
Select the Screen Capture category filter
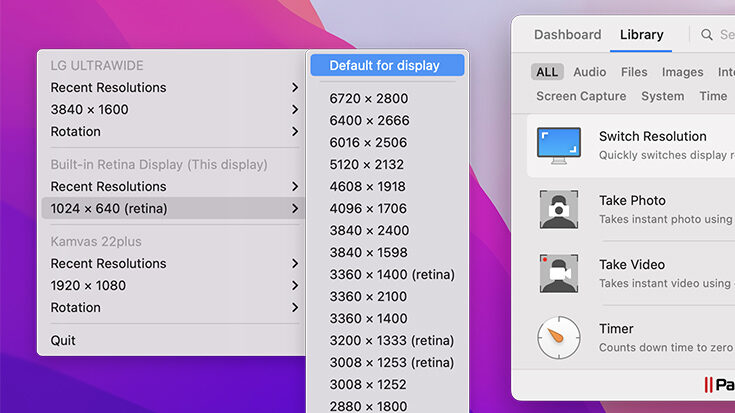(581, 96)
